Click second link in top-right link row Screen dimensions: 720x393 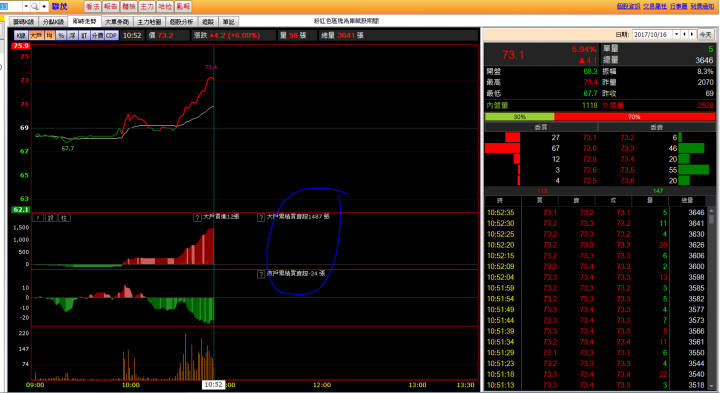[655, 6]
